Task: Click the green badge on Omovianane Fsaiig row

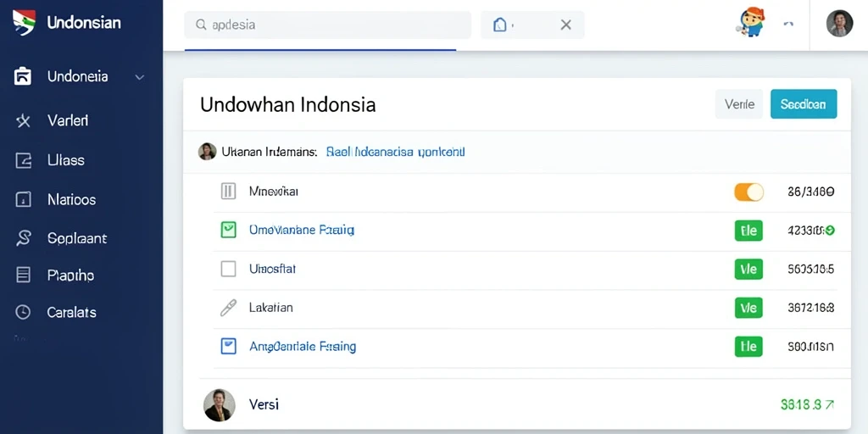Action: coord(748,231)
